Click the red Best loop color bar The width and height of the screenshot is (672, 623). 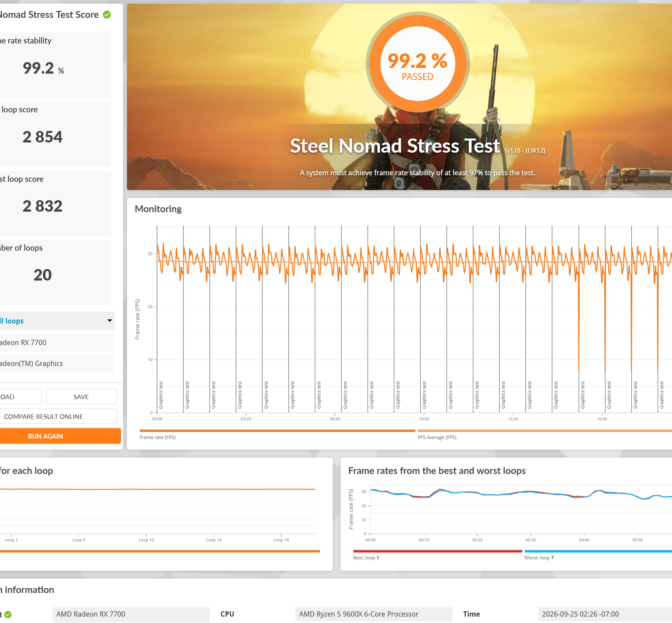[437, 551]
